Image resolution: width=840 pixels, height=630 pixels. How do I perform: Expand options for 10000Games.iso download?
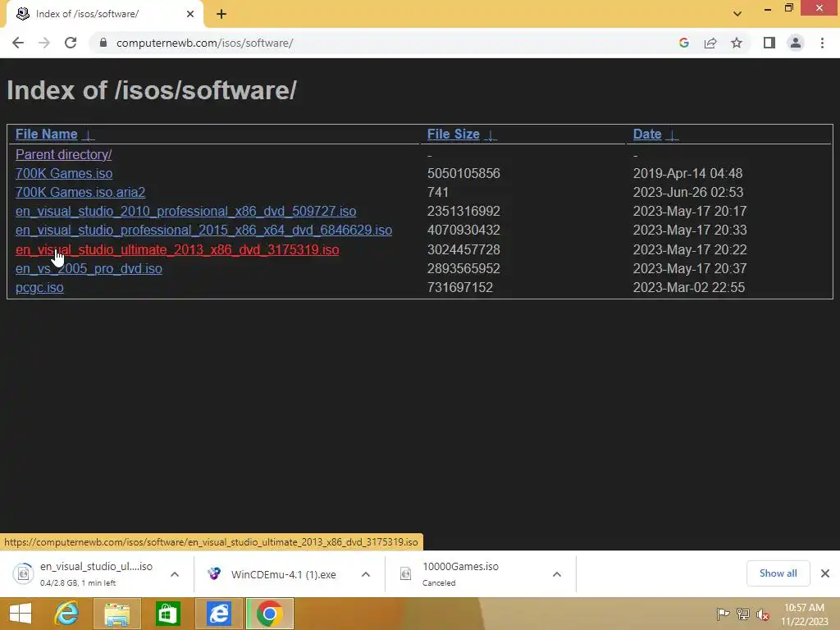coord(557,574)
